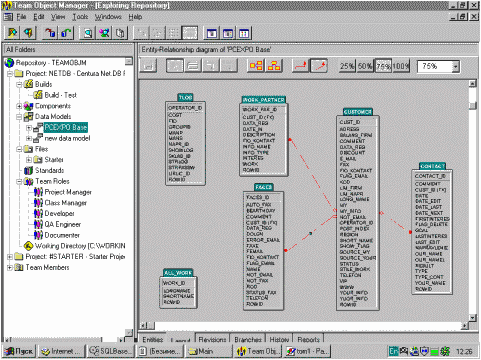Click the orange entity layout icon
481x360 pixels.
click(x=256, y=66)
